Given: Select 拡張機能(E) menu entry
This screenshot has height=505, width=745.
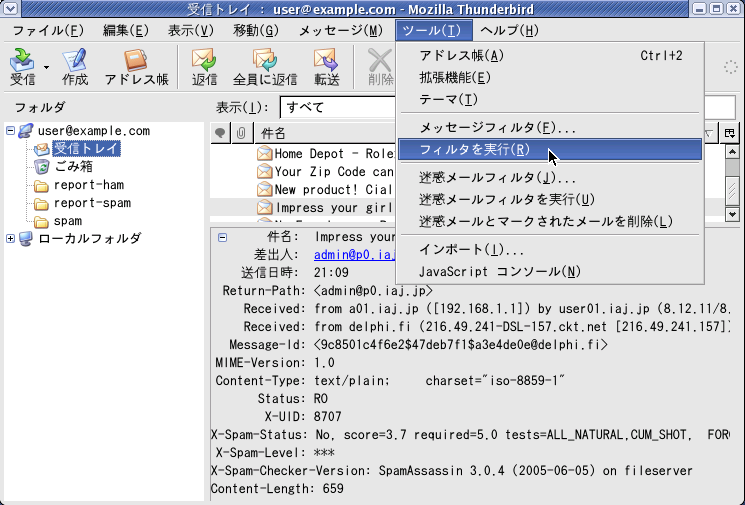Looking at the screenshot, I should 550,78.
